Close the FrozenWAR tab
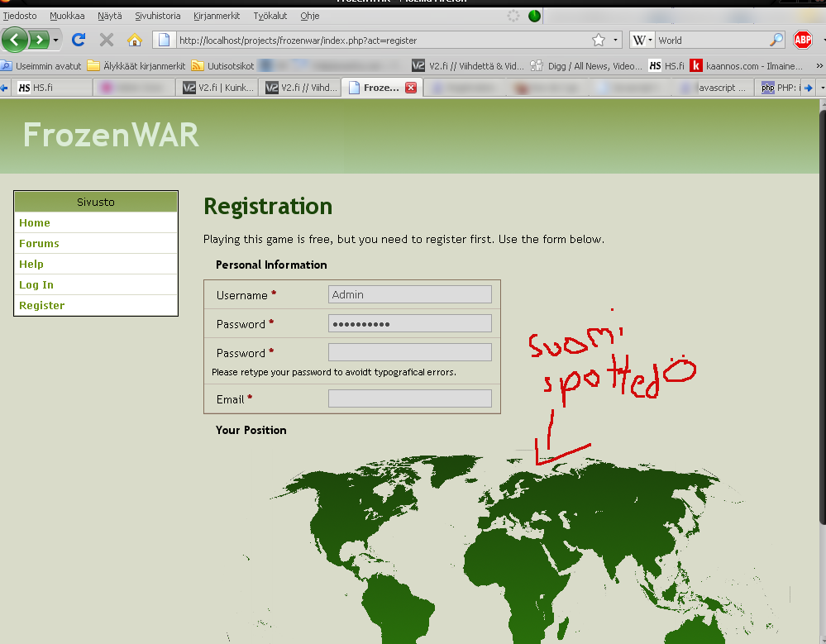 coord(411,88)
